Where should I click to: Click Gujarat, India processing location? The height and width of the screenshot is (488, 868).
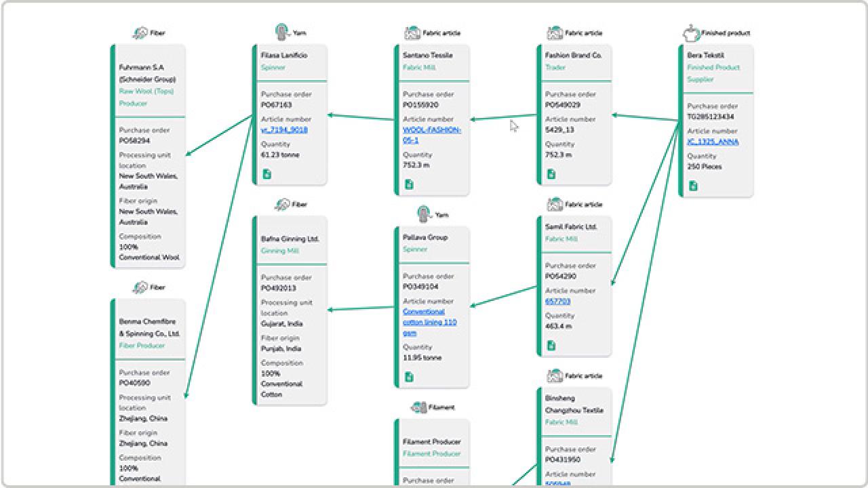click(x=282, y=324)
